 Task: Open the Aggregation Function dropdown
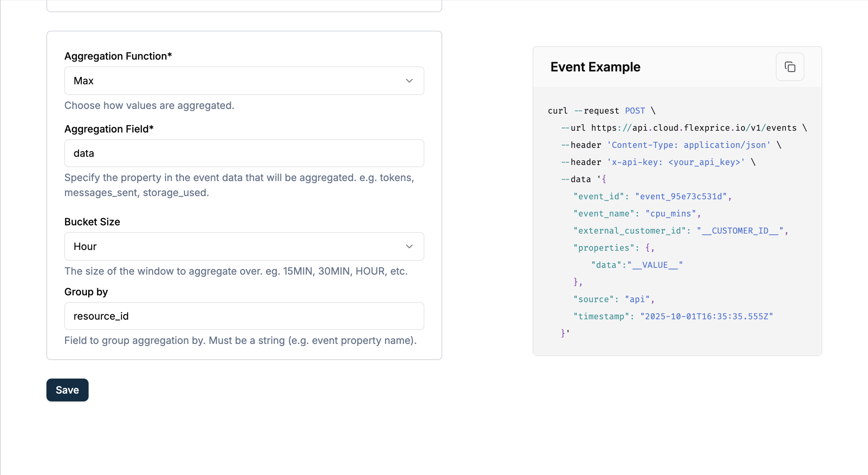[x=244, y=81]
